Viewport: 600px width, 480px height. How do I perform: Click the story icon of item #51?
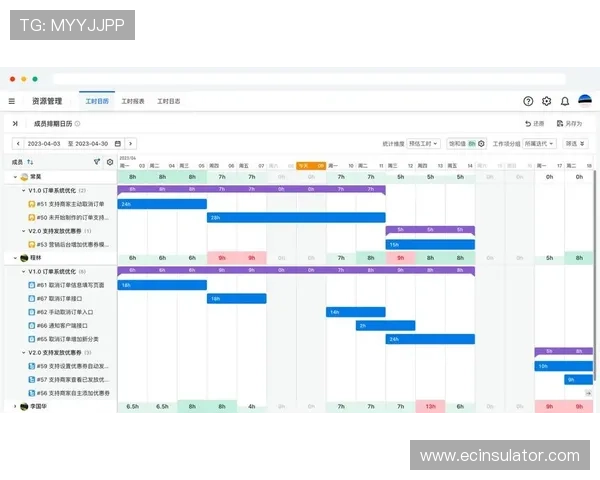32,204
